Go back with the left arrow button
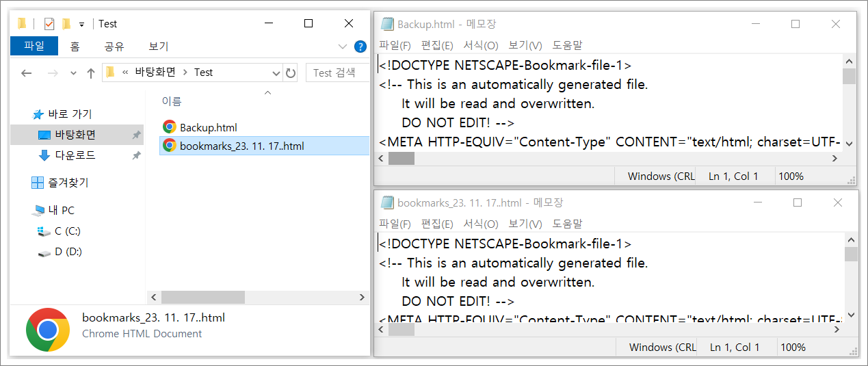 [27, 73]
